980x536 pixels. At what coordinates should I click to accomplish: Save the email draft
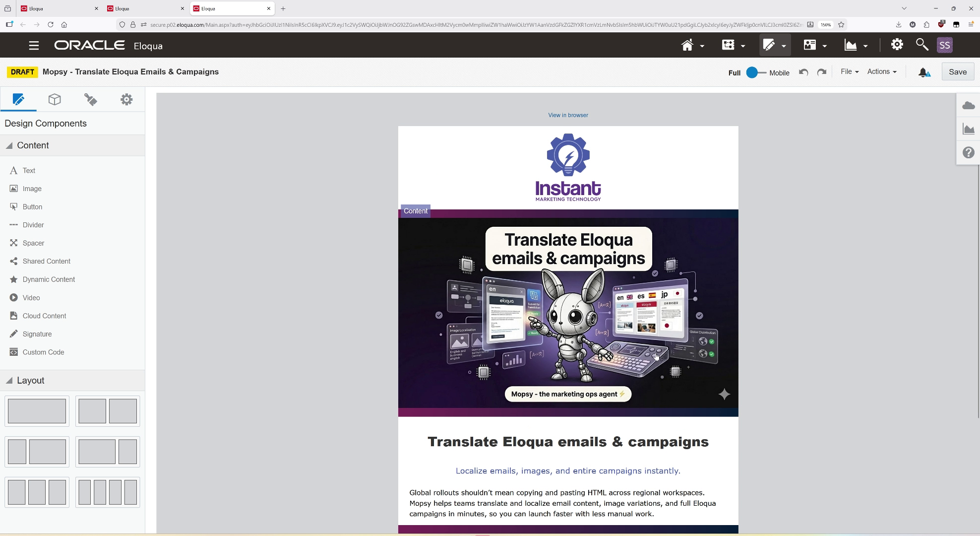958,72
